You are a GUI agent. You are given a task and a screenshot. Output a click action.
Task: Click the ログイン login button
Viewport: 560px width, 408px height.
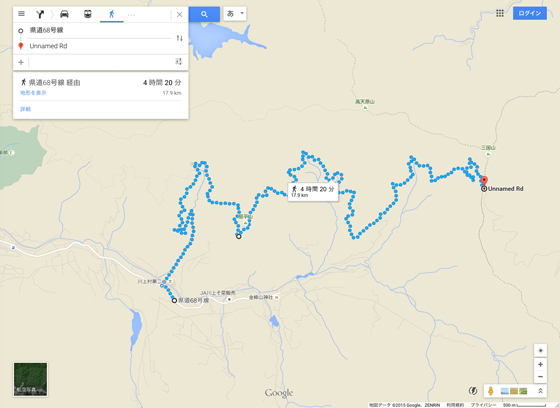pos(530,13)
